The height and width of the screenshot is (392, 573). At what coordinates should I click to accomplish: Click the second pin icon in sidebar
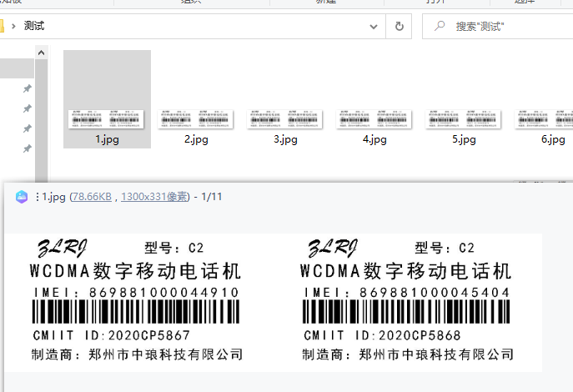click(x=27, y=108)
